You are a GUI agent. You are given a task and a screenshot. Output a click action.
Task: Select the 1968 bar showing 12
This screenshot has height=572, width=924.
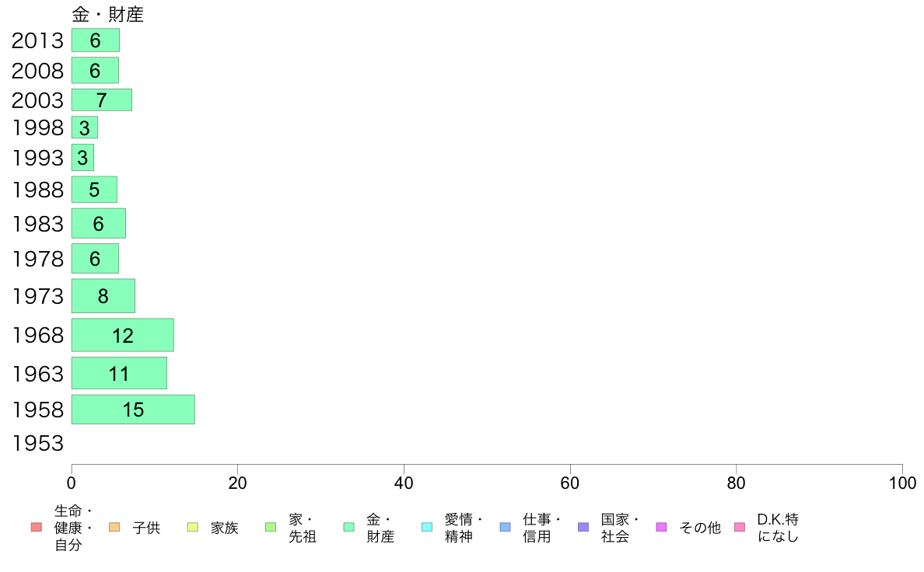pos(123,335)
